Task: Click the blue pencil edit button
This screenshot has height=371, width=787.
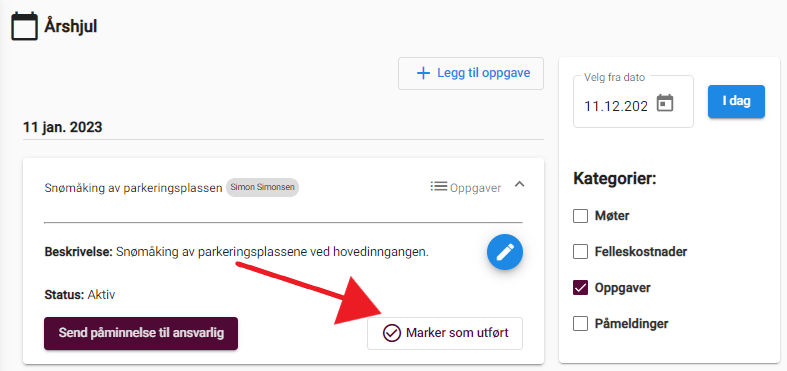Action: (x=505, y=252)
